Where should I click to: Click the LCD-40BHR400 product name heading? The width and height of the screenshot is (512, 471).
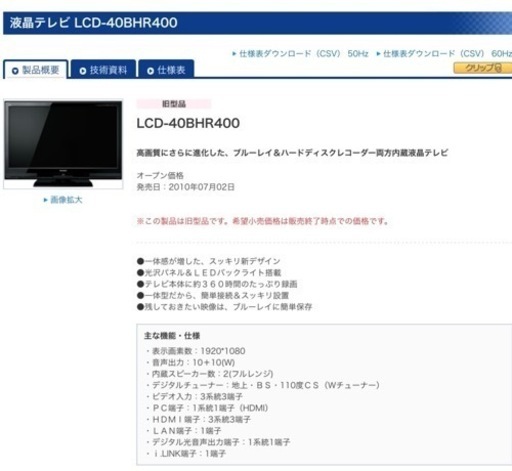pyautogui.click(x=188, y=123)
